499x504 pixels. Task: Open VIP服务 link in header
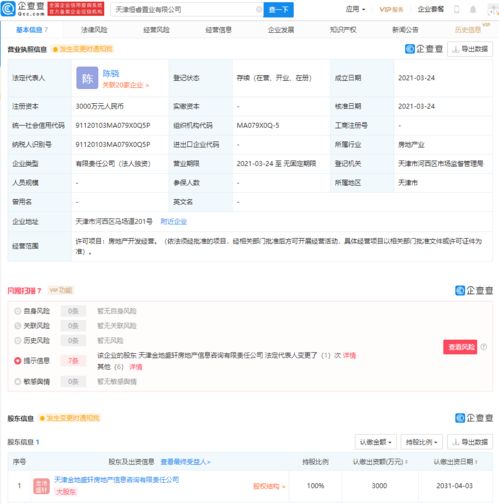(391, 9)
